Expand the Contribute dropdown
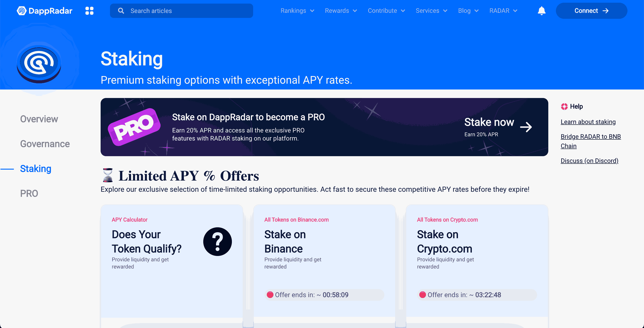This screenshot has height=328, width=644. pos(386,11)
